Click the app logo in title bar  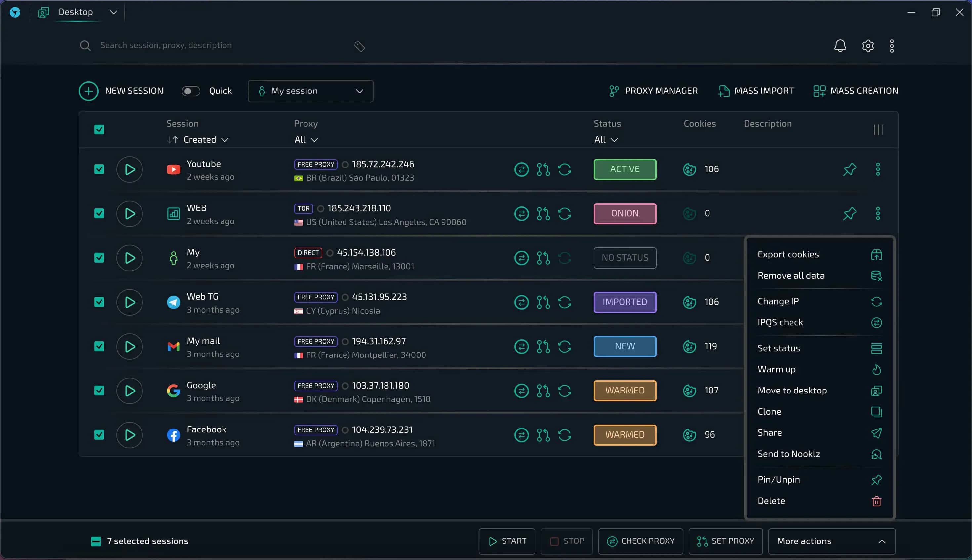[x=15, y=12]
